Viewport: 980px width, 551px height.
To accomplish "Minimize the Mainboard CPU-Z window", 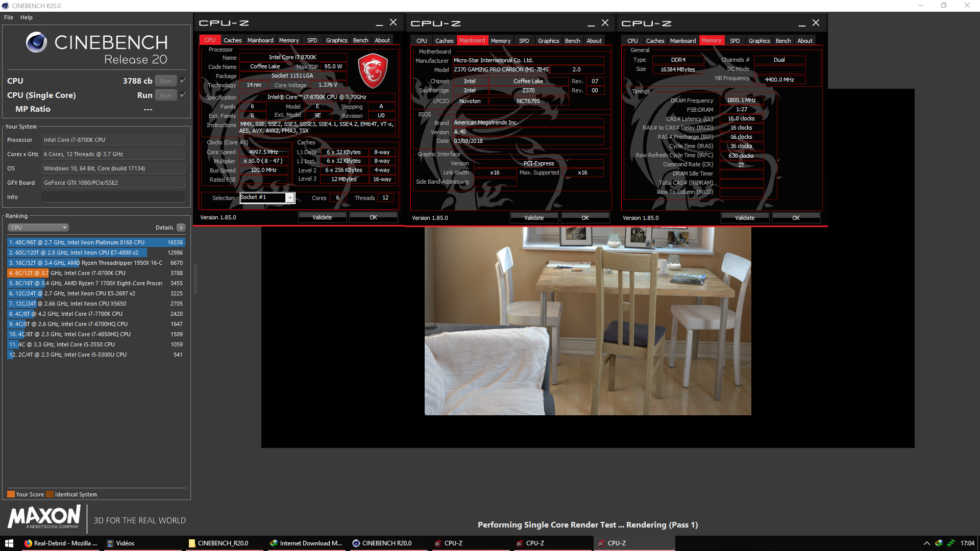I will coord(591,23).
